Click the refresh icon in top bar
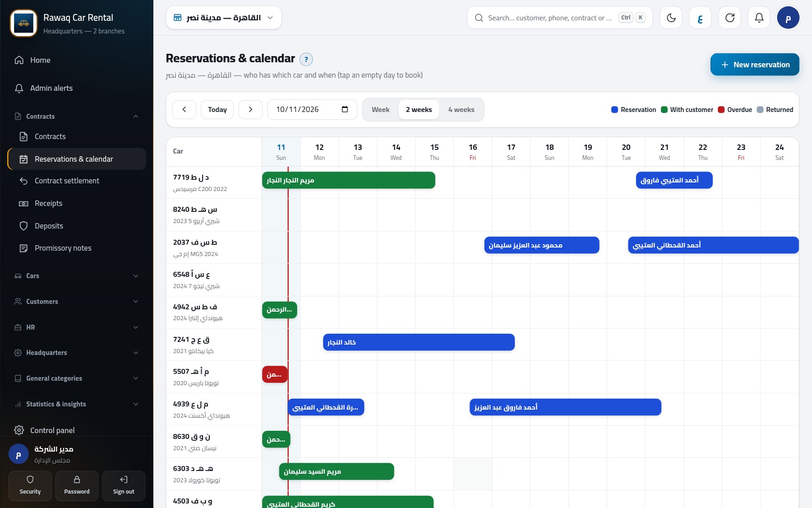Image resolution: width=812 pixels, height=508 pixels. coord(729,18)
